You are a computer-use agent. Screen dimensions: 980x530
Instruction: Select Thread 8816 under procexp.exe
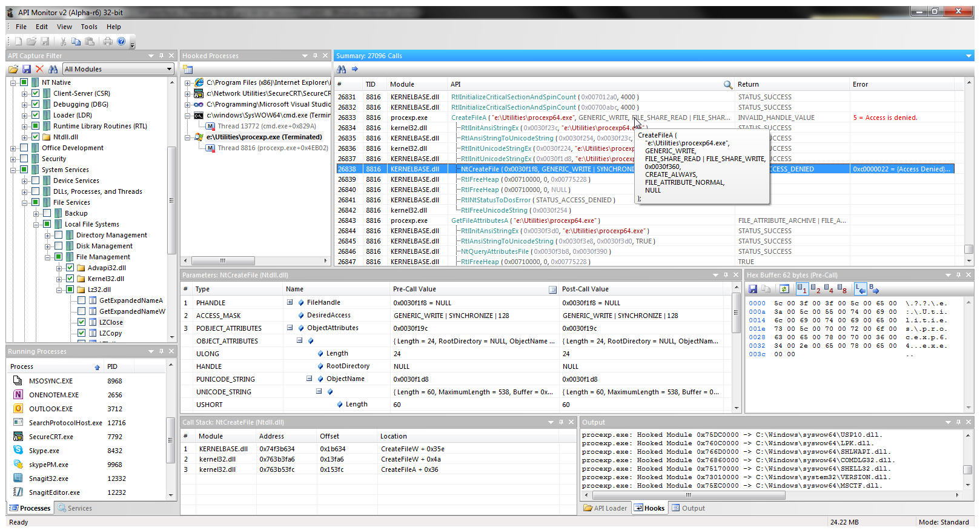click(x=273, y=148)
